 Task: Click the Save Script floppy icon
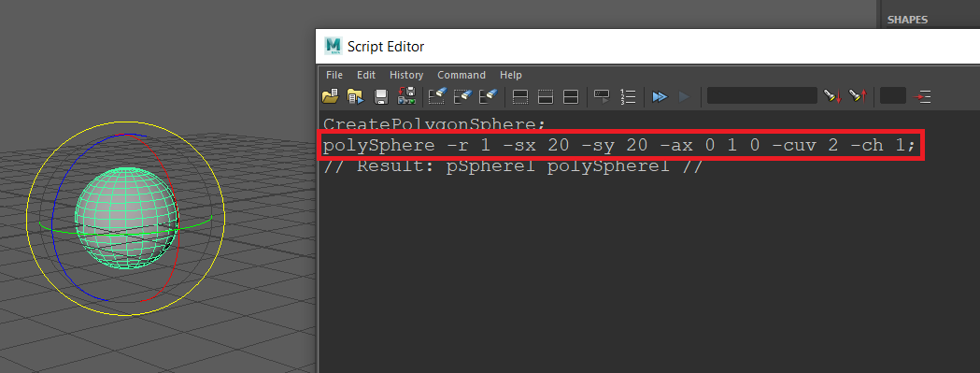pos(381,96)
